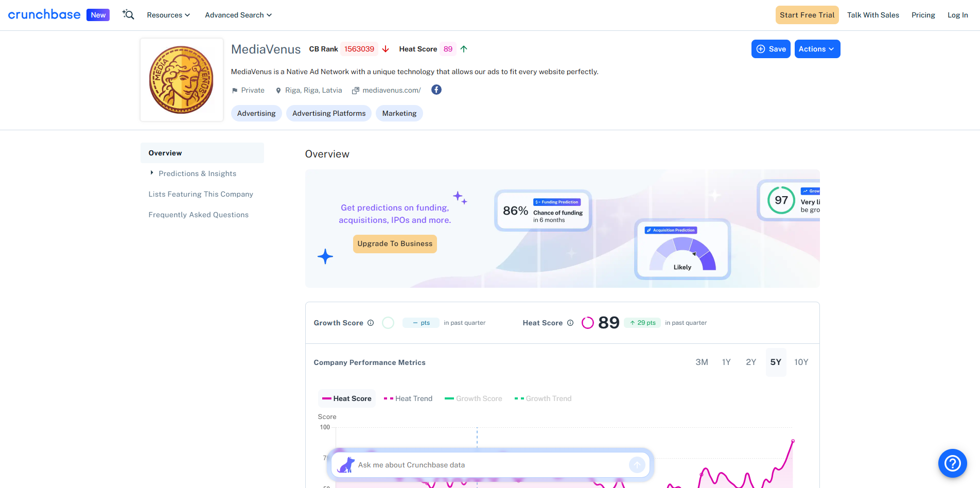Click the Upgrade To Business button
Image resolution: width=980 pixels, height=488 pixels.
395,244
